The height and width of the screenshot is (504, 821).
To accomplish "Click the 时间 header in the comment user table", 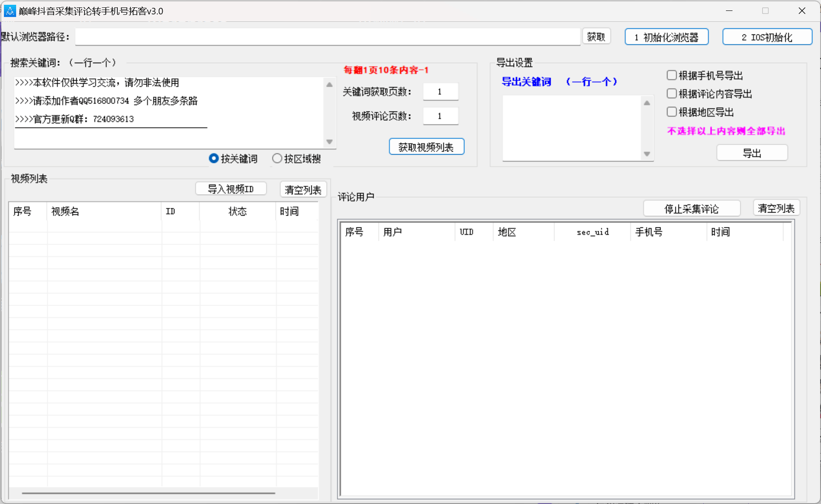I will point(745,232).
